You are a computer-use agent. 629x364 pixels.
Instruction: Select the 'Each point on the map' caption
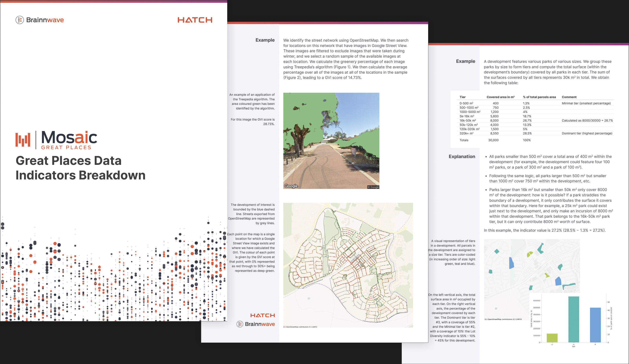[251, 252]
